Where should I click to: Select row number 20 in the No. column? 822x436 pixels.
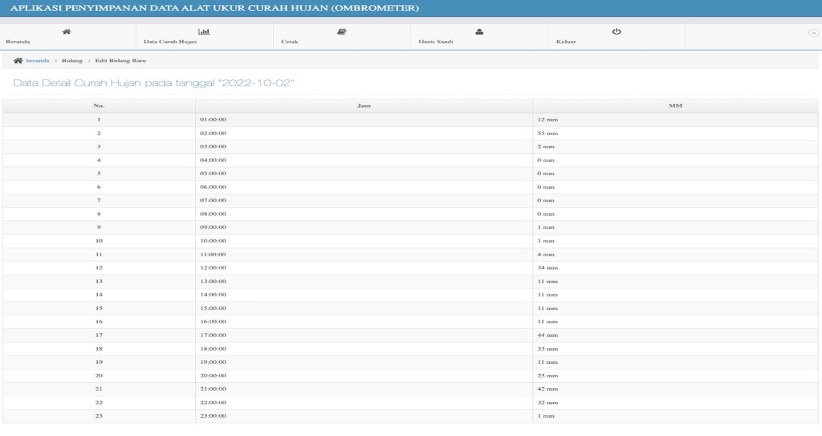click(x=99, y=376)
